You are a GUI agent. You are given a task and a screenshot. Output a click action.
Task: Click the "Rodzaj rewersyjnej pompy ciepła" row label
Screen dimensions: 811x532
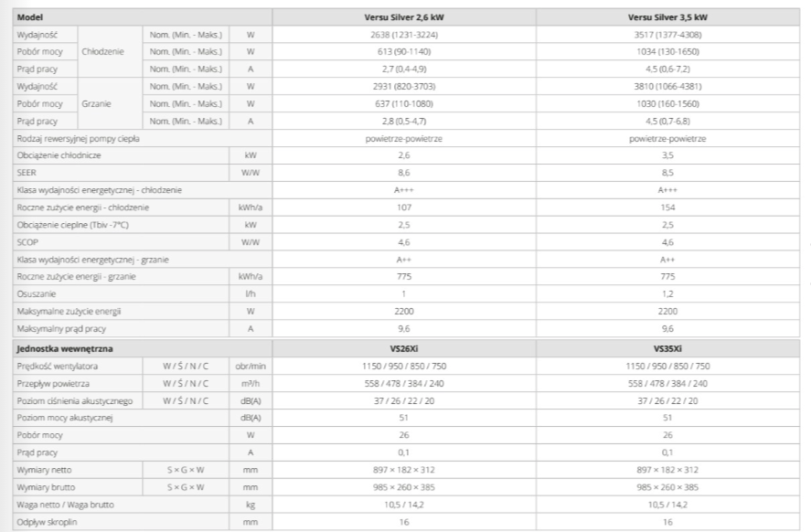tap(76, 138)
